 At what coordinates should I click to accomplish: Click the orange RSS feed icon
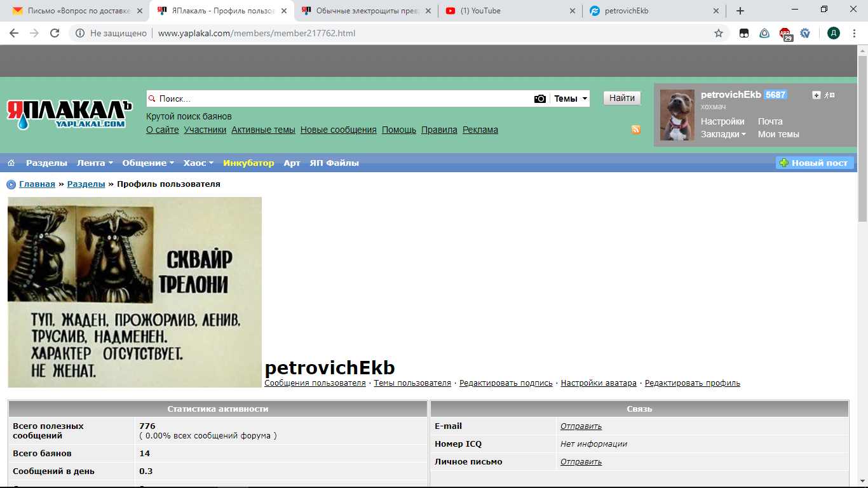point(635,130)
